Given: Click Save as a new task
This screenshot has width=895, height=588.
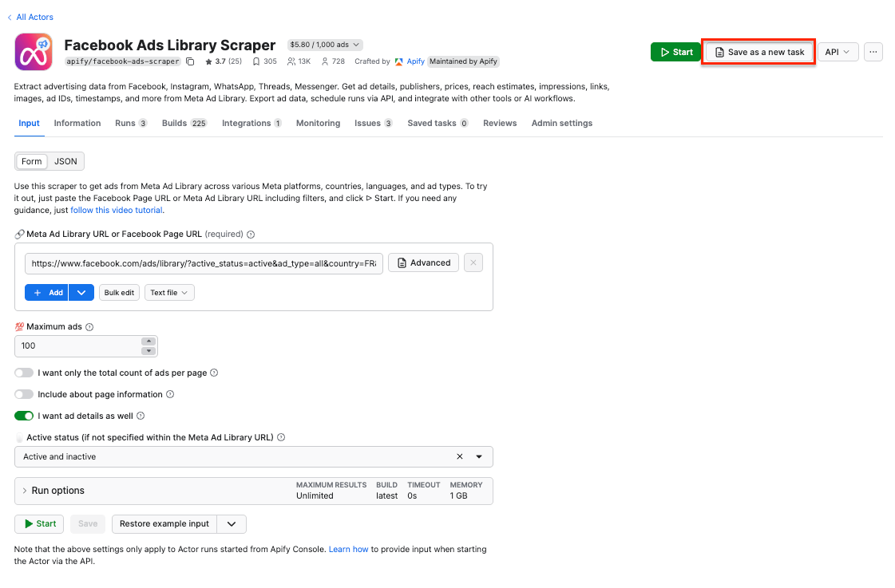Looking at the screenshot, I should pyautogui.click(x=758, y=51).
